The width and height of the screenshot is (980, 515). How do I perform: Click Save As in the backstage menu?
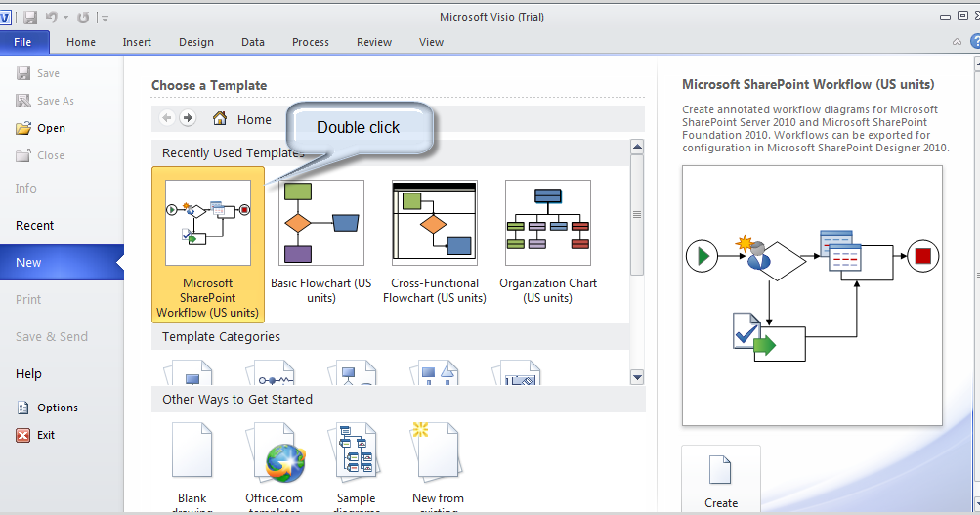pos(46,101)
